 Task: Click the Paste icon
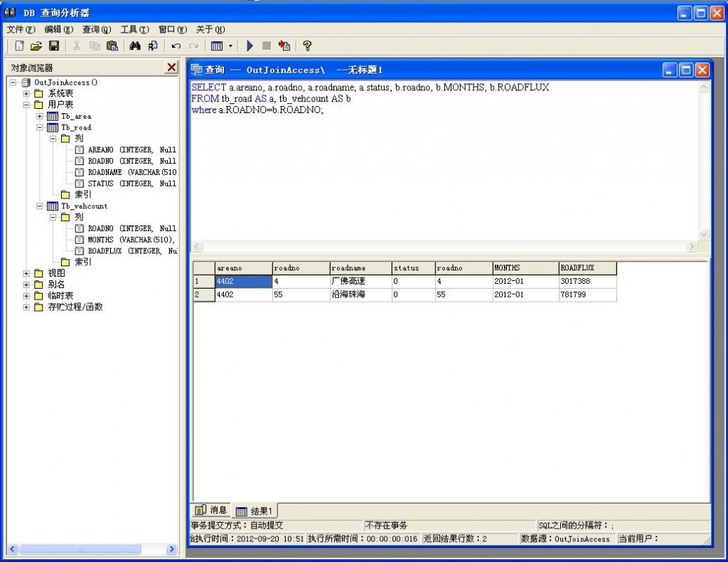click(x=112, y=46)
